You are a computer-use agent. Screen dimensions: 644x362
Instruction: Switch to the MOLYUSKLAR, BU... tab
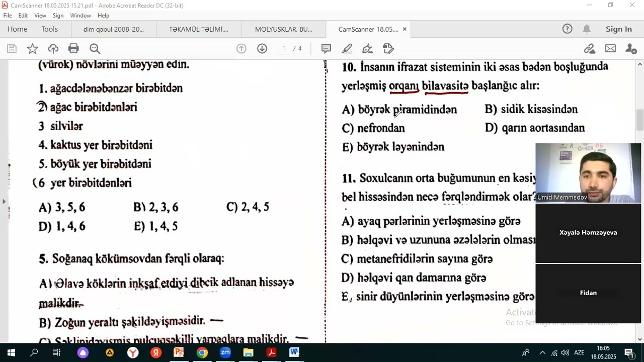click(284, 29)
